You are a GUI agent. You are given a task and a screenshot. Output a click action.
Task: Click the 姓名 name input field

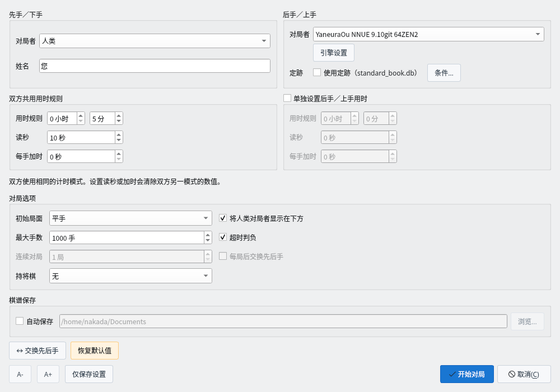click(155, 66)
